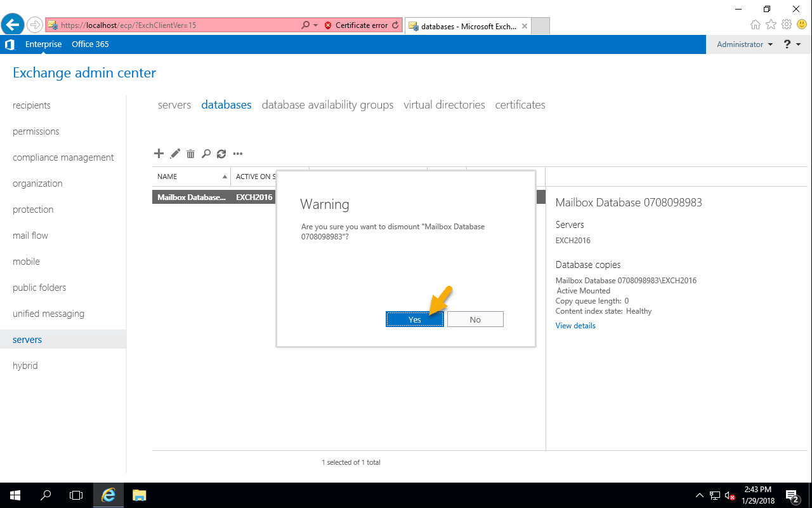Click the browser home icon

coord(756,25)
